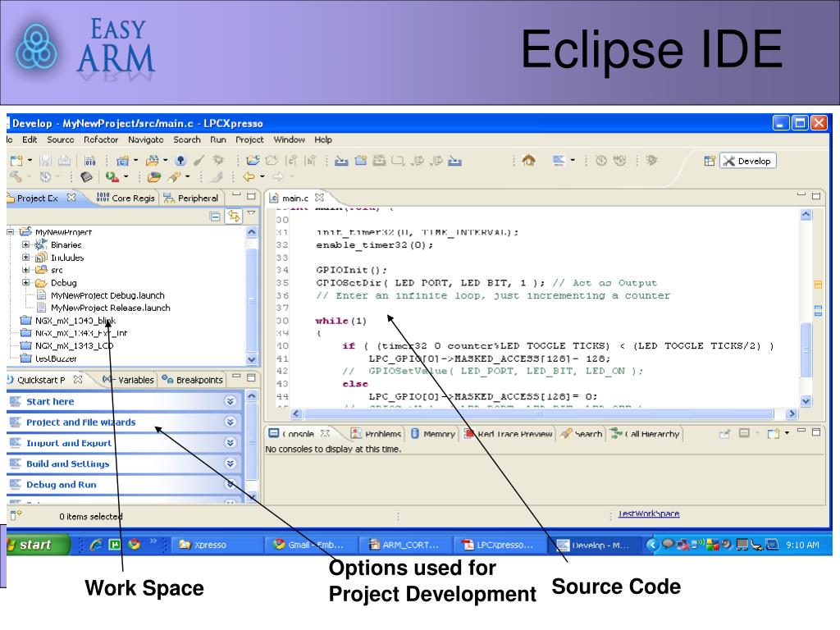This screenshot has width=840, height=630.
Task: Expand the Build and Settings section
Action: tap(231, 463)
